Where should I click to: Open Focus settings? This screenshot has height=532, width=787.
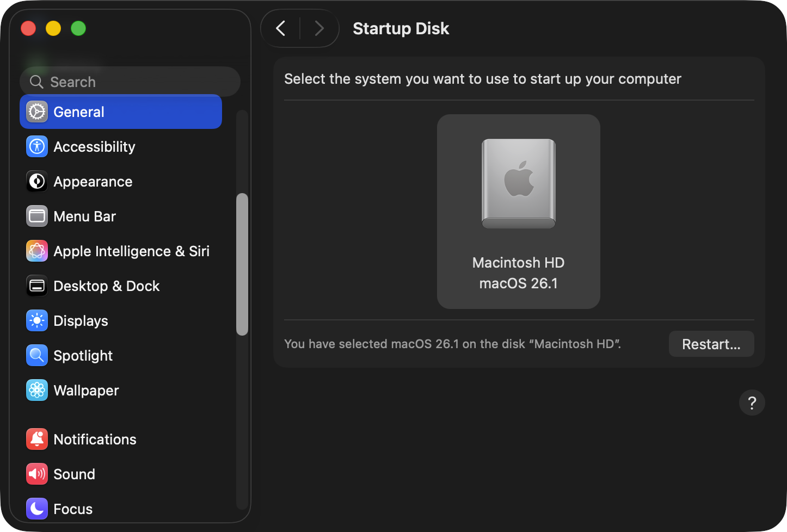click(x=121, y=509)
